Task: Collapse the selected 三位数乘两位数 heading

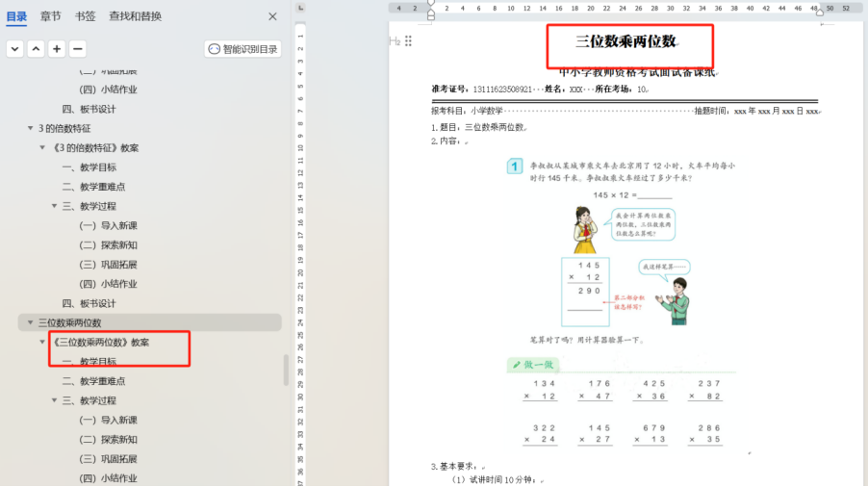Action: pyautogui.click(x=30, y=323)
